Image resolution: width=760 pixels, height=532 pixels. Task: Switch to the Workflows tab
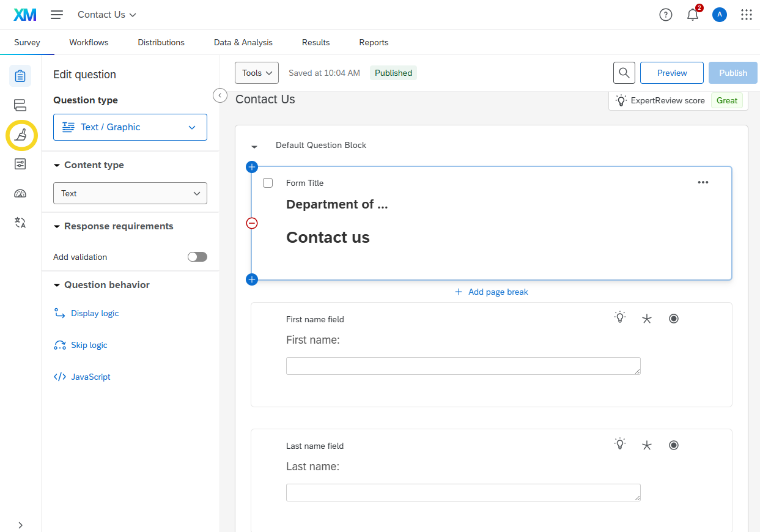pos(89,42)
